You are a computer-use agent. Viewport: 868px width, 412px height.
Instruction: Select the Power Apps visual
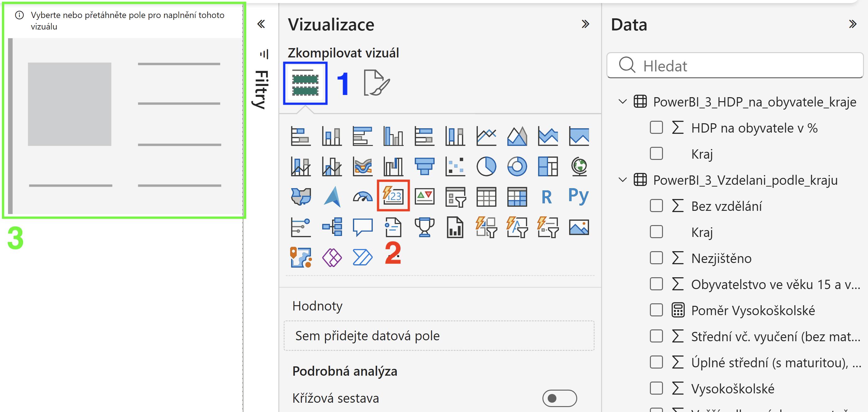point(332,258)
